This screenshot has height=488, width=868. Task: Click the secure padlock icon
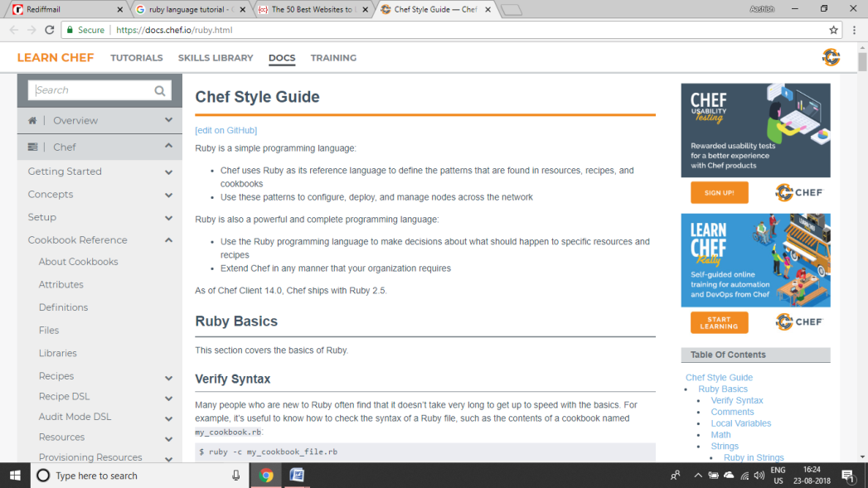[x=70, y=30]
